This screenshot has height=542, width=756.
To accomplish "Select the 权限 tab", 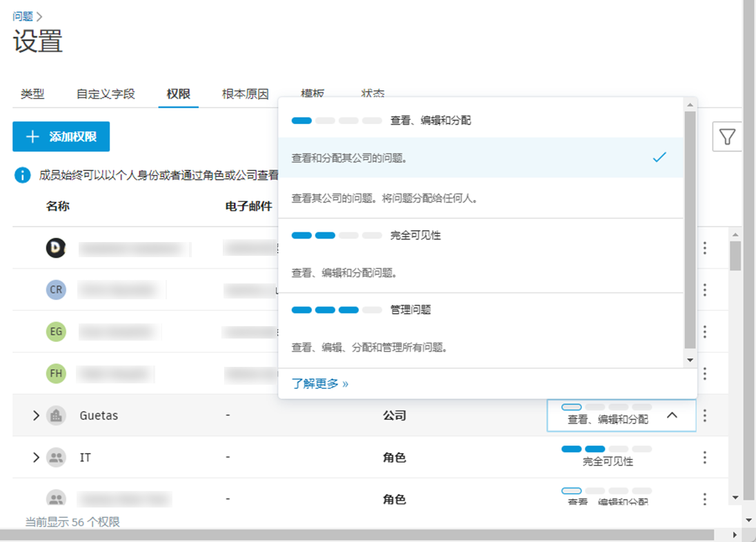I will [179, 94].
